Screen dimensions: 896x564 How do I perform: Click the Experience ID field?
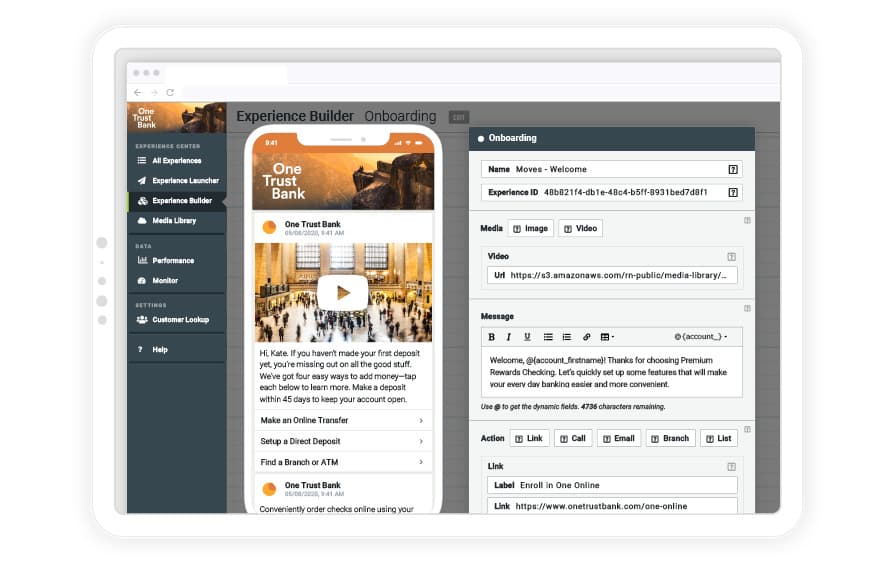click(611, 193)
